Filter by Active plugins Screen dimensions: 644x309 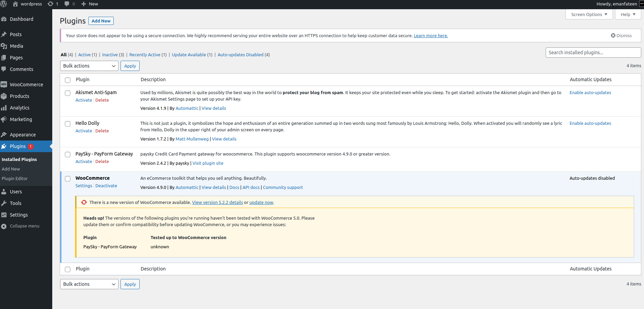click(x=84, y=55)
